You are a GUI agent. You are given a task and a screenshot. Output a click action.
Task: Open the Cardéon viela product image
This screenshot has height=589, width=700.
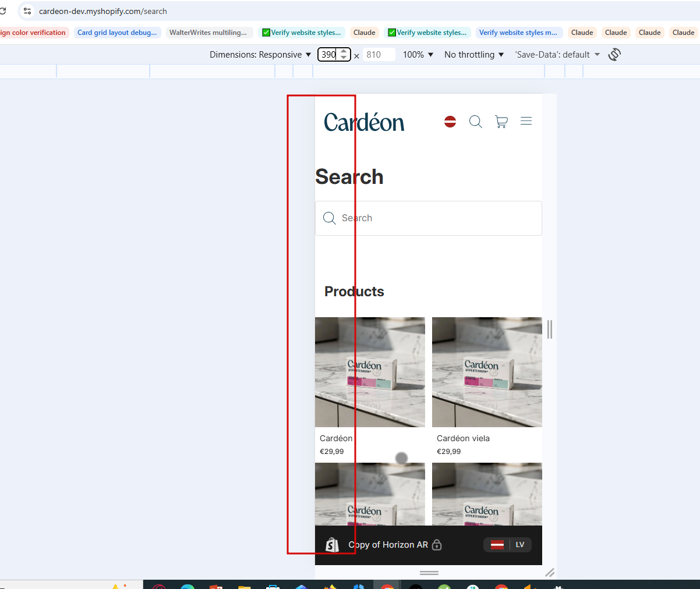pyautogui.click(x=487, y=372)
